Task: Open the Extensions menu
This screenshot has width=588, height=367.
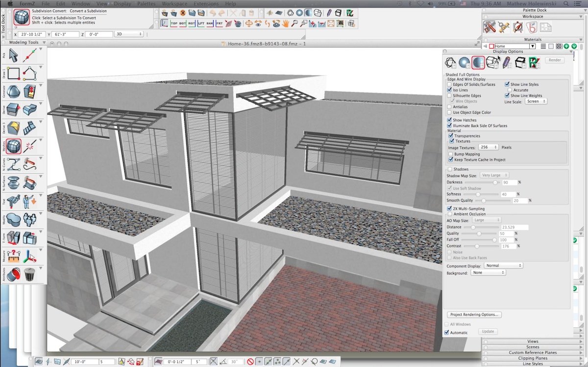Action: click(206, 4)
